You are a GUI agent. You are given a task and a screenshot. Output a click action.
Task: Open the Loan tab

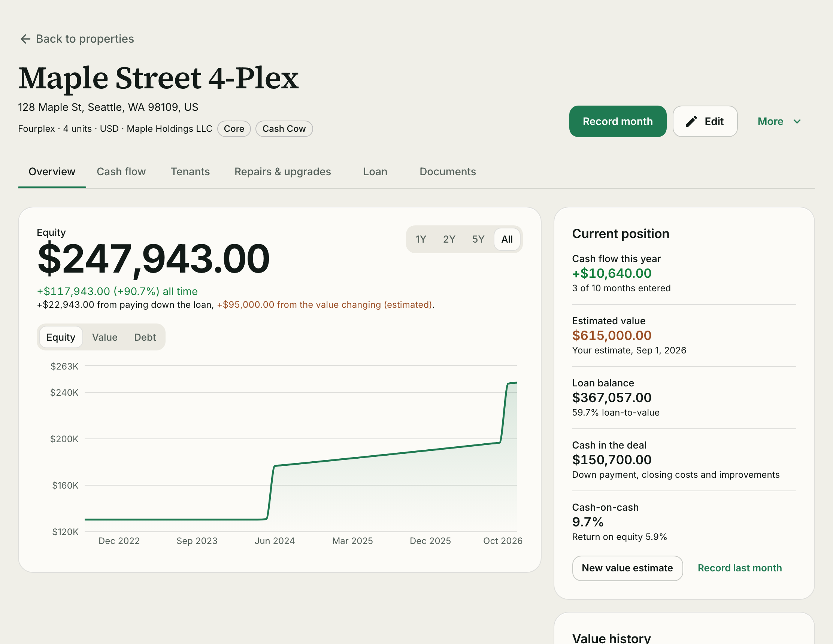[x=375, y=171]
